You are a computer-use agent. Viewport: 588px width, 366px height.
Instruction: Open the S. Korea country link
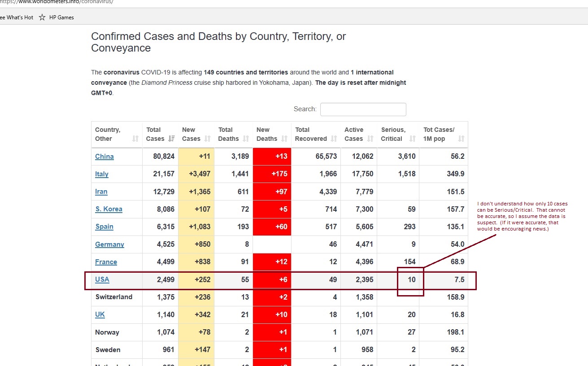point(109,209)
